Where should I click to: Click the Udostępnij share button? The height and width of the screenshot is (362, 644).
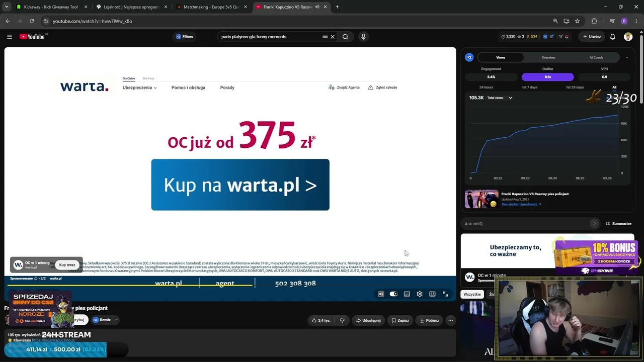click(368, 320)
